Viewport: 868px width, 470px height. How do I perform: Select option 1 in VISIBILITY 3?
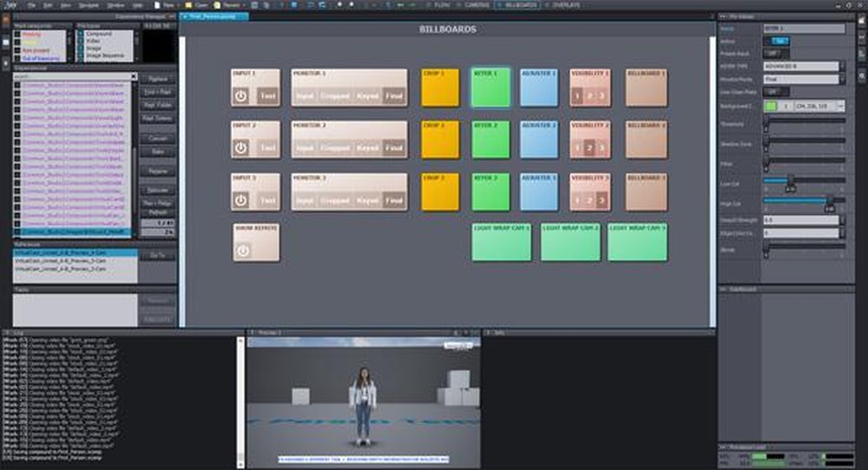pyautogui.click(x=577, y=200)
